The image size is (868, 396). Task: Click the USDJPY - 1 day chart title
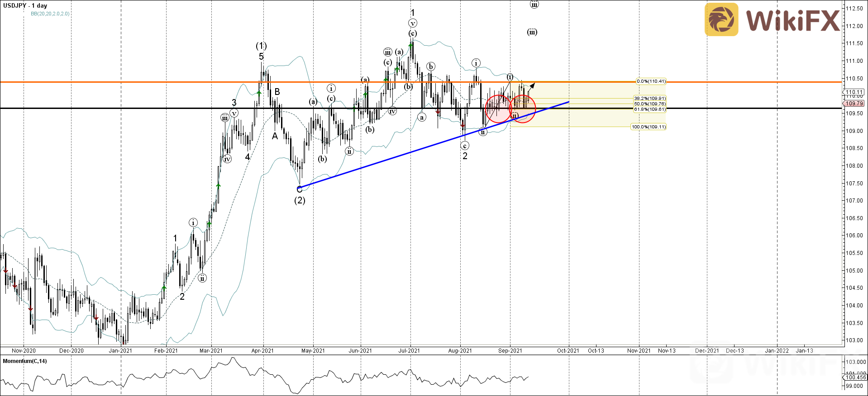pyautogui.click(x=25, y=5)
